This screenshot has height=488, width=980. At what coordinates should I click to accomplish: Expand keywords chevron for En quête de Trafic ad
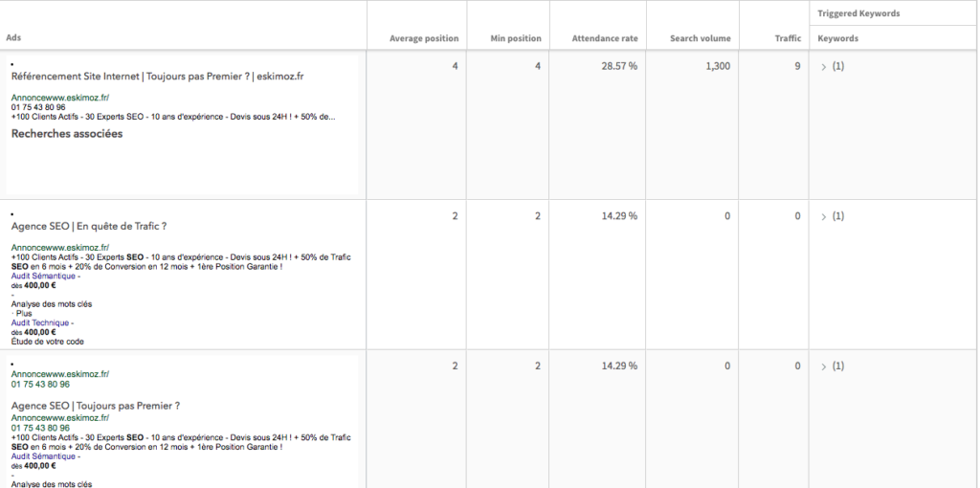click(824, 217)
